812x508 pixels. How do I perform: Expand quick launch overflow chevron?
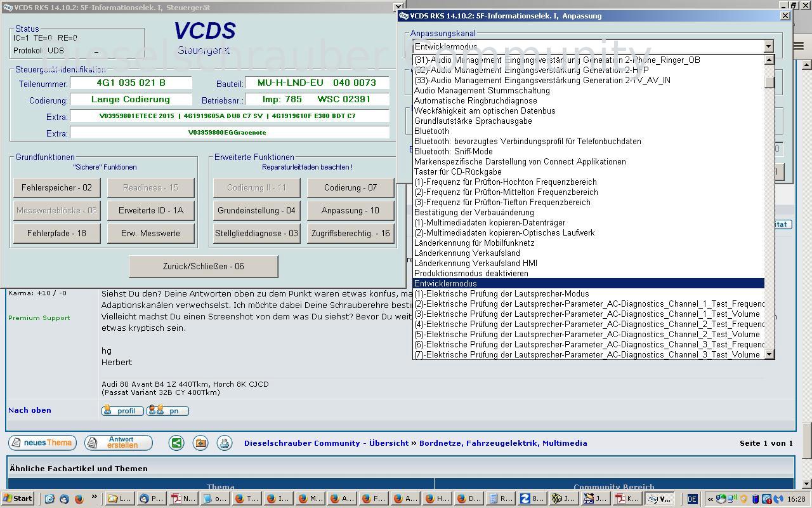(x=95, y=497)
